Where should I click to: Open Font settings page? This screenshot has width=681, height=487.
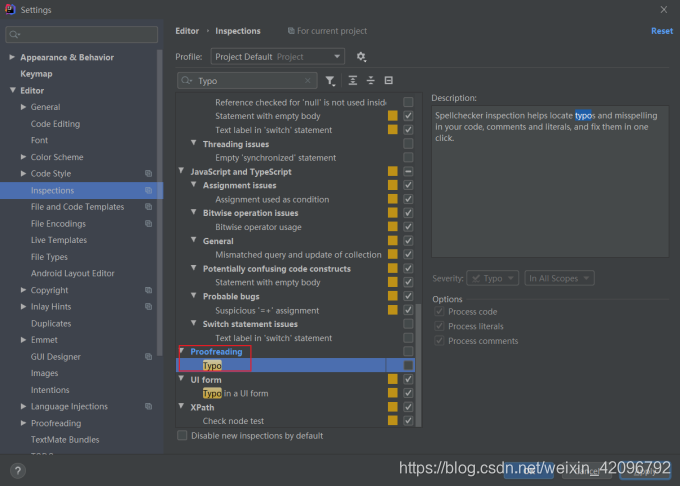(39, 140)
